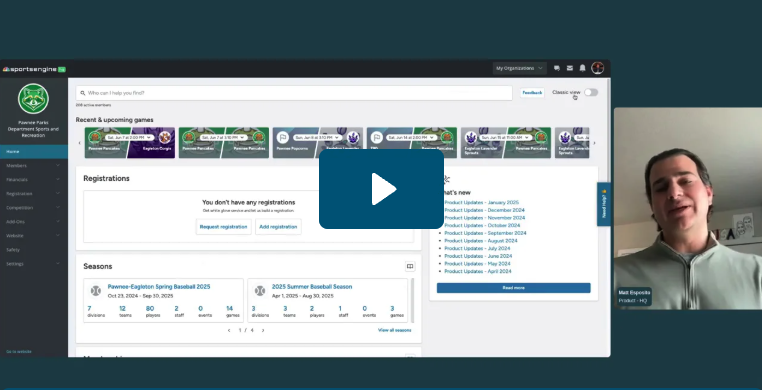Click the baseball icon for Pawnee-Eagleton Spring Baseball

tap(96, 290)
